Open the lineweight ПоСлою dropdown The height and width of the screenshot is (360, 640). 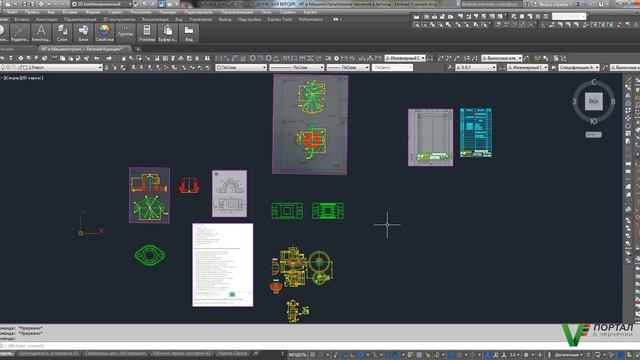click(348, 67)
